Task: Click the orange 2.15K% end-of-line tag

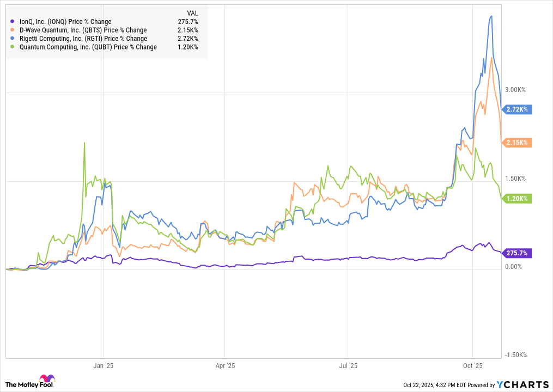Action: (515, 143)
